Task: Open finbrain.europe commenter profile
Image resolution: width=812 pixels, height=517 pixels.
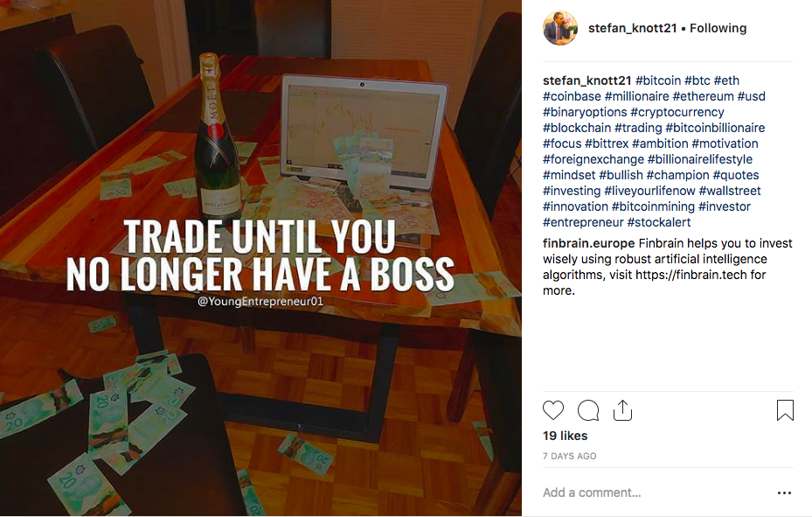Action: pyautogui.click(x=589, y=243)
